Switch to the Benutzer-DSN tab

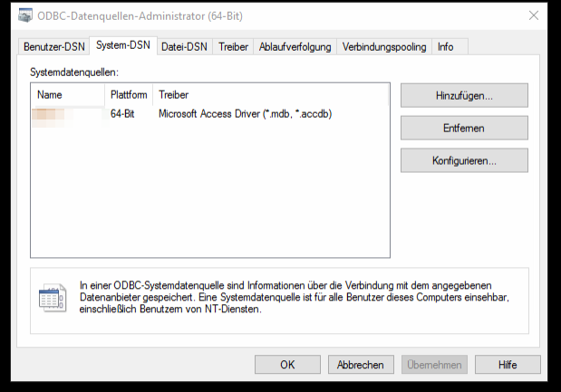coord(53,47)
